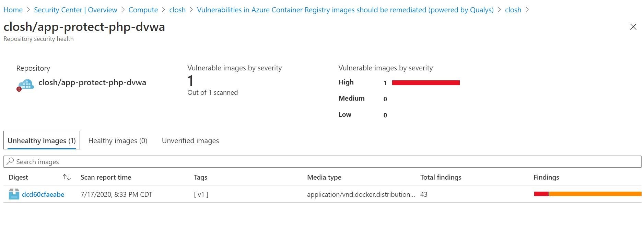Screen dimensions: 644x250
Task: Click the repository cloud icon with error badge
Action: point(25,84)
